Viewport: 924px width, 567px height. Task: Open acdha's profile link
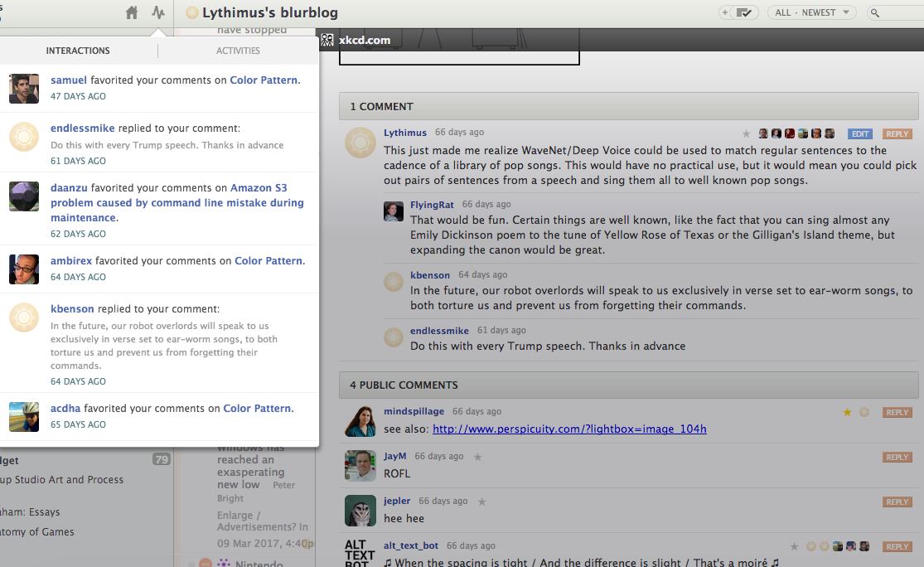coord(65,409)
